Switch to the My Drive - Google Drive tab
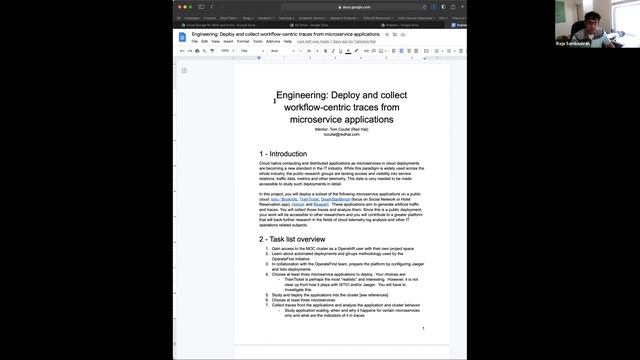The width and height of the screenshot is (640, 360). (309, 25)
